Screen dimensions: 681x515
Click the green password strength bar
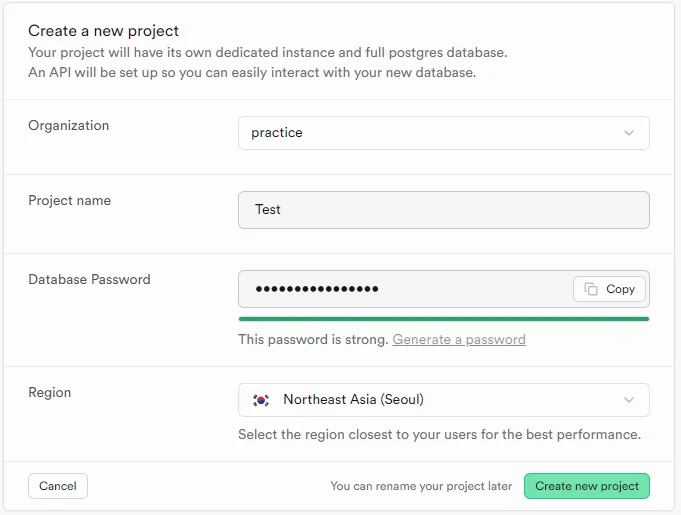[443, 319]
